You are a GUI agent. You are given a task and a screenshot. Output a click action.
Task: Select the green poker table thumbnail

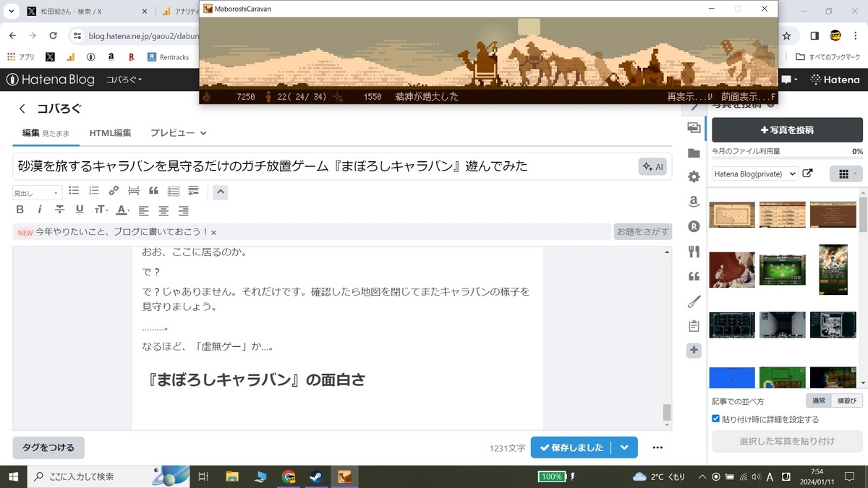click(782, 270)
